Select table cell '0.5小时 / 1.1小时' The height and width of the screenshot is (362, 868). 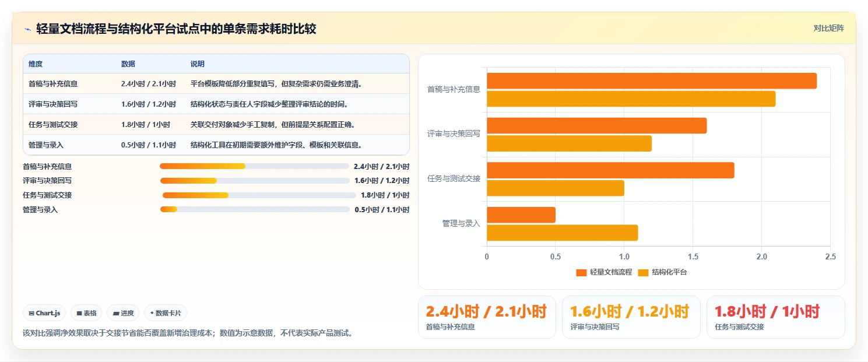click(x=149, y=145)
